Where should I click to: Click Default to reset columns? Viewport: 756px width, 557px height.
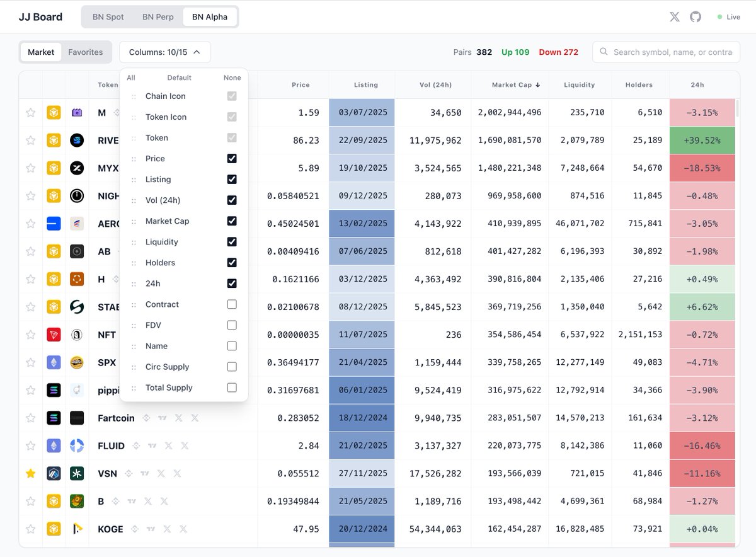180,78
